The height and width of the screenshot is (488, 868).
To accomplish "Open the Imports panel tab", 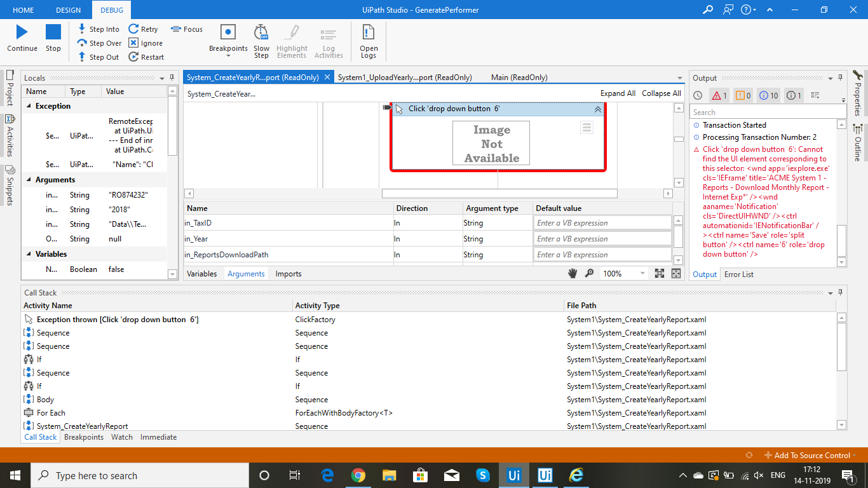I will (288, 274).
